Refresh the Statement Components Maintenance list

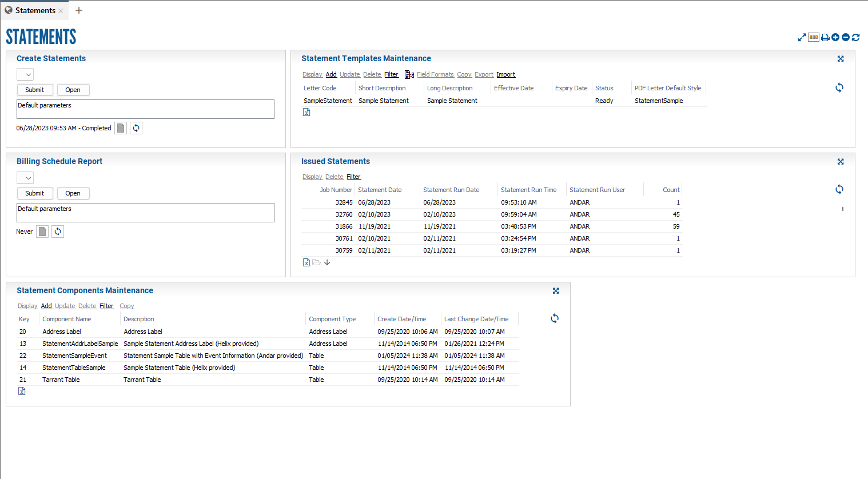555,318
